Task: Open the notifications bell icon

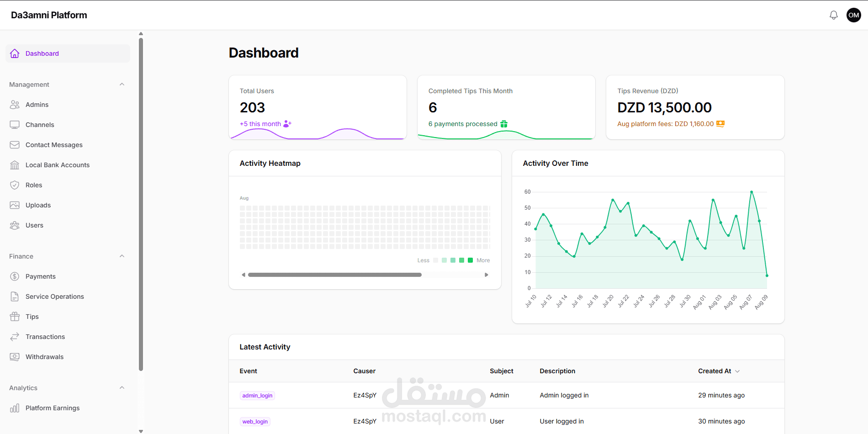Action: pyautogui.click(x=833, y=15)
